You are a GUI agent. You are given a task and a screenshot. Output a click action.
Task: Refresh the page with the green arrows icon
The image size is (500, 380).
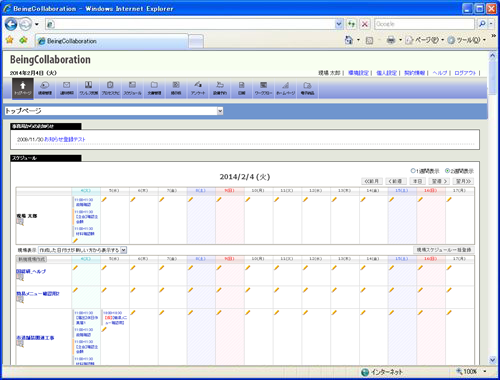pyautogui.click(x=351, y=24)
